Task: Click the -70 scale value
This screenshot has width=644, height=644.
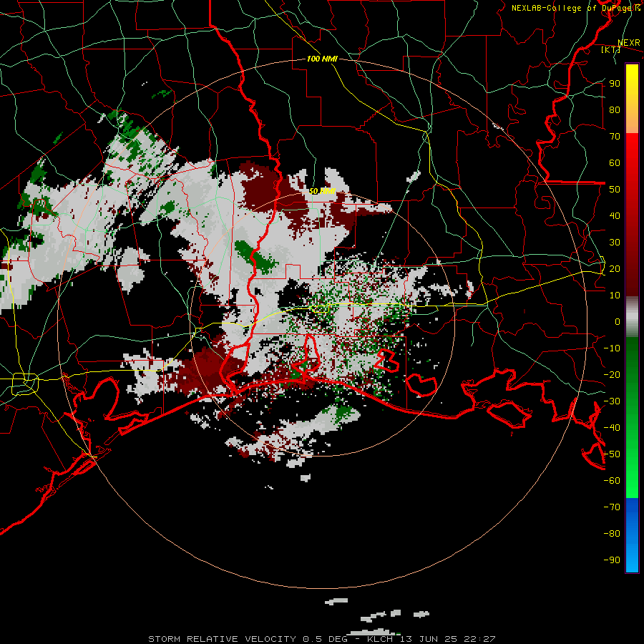Action: coord(612,507)
